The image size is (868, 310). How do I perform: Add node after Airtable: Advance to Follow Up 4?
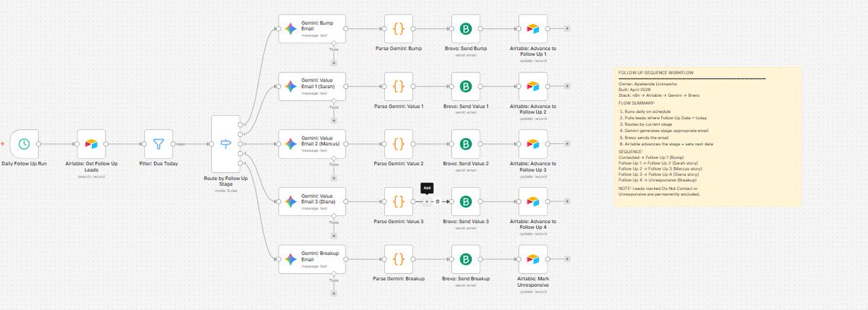point(567,202)
